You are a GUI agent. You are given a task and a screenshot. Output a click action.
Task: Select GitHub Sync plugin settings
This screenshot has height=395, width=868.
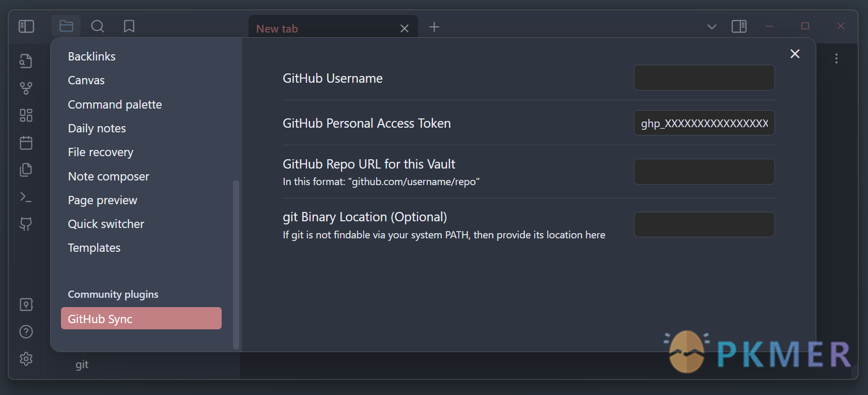[x=141, y=318]
